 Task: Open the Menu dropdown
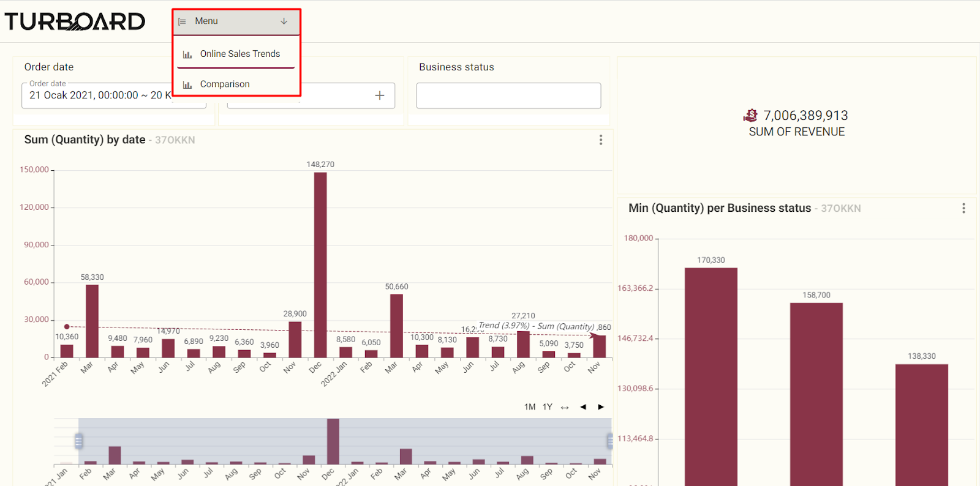tap(236, 21)
